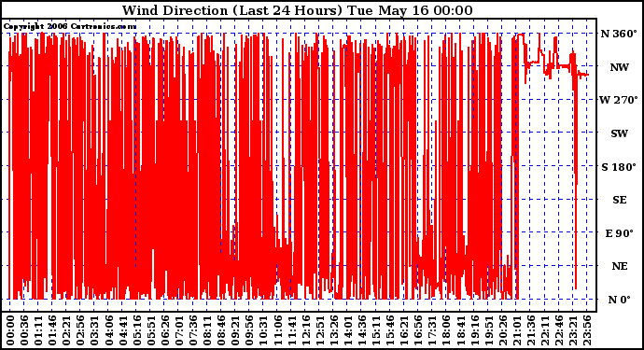Click the 01:46 time label
The image size is (644, 350).
[52, 330]
